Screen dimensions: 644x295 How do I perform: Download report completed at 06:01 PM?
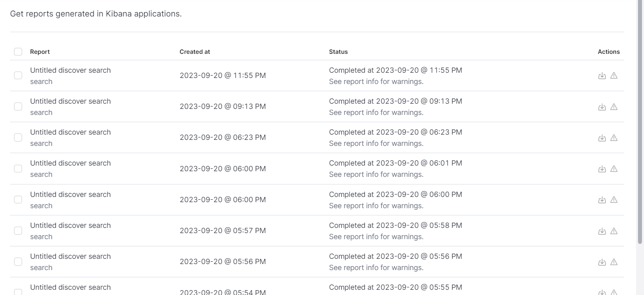pyautogui.click(x=602, y=169)
